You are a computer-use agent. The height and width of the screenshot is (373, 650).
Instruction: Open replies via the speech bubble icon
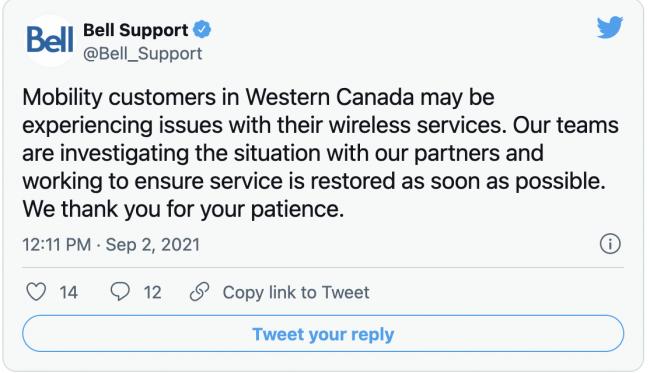click(x=120, y=291)
